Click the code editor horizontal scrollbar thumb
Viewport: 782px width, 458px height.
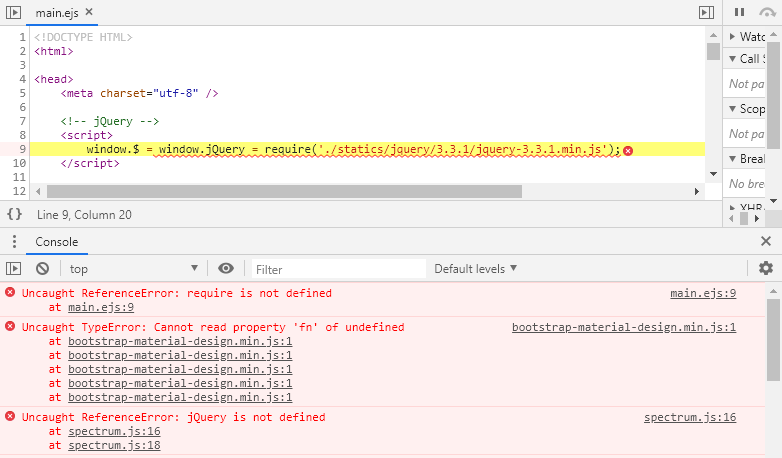(284, 192)
